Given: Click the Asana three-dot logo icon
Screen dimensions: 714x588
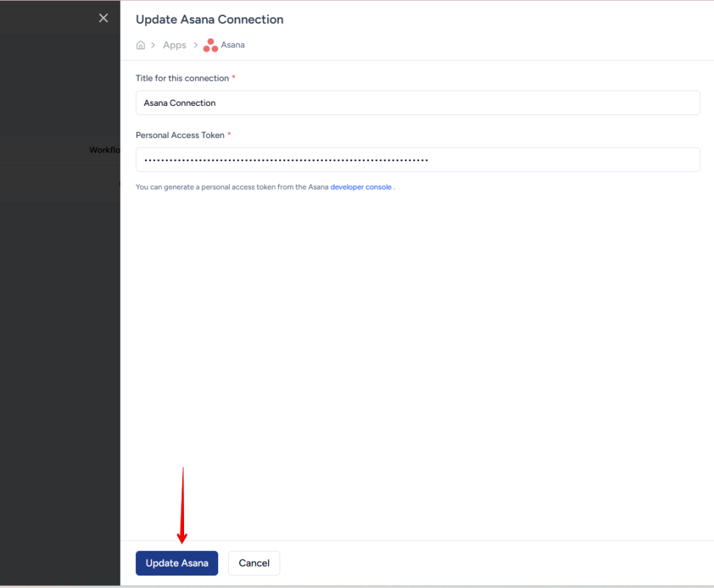Looking at the screenshot, I should (210, 46).
